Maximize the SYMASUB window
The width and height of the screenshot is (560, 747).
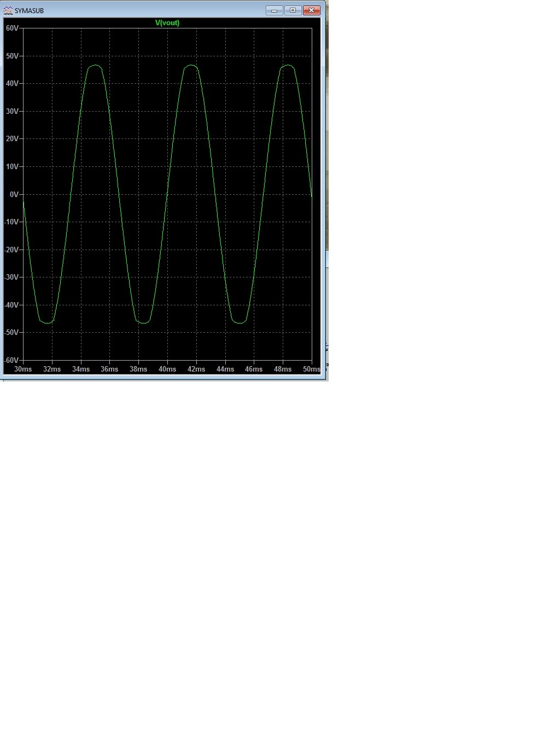click(x=293, y=10)
